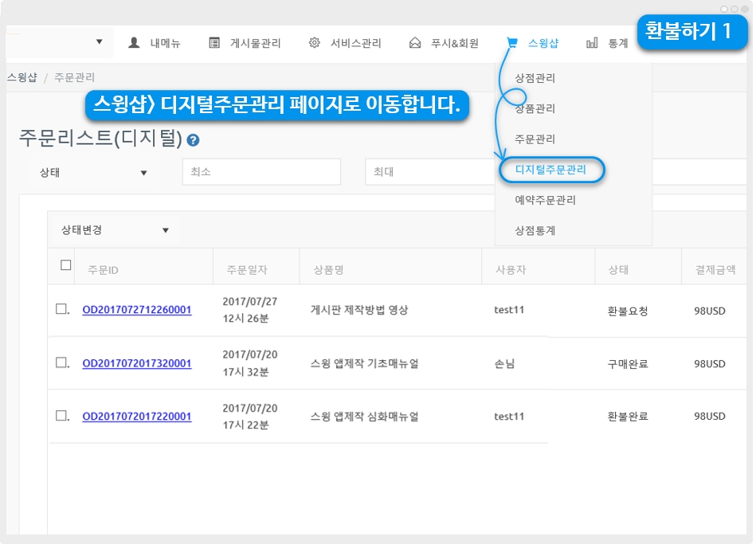Viewport: 756px width, 544px height.
Task: Toggle the select-all checkbox in table header
Action: (x=66, y=265)
